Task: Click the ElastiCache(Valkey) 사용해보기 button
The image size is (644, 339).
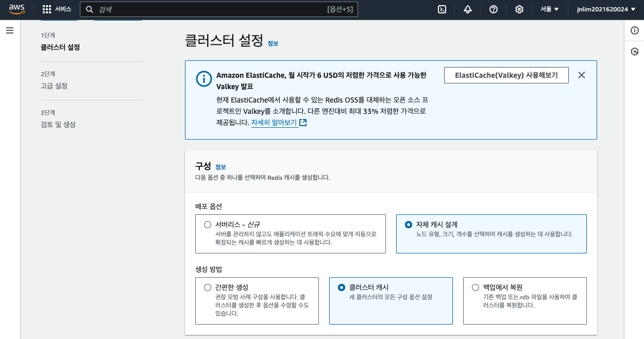Action: 506,75
